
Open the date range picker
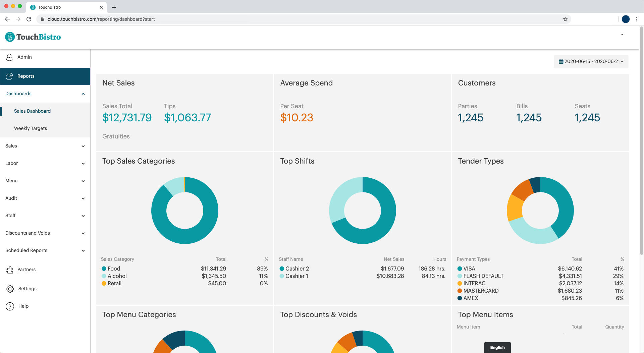coord(591,62)
